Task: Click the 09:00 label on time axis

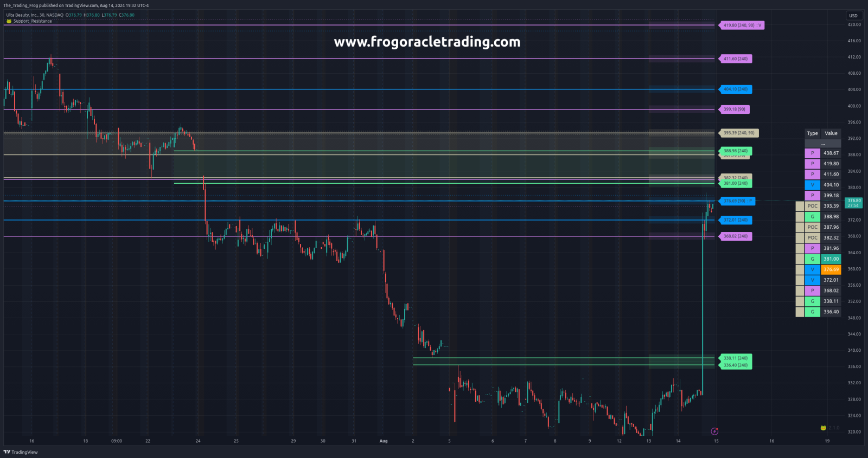Action: pyautogui.click(x=117, y=441)
